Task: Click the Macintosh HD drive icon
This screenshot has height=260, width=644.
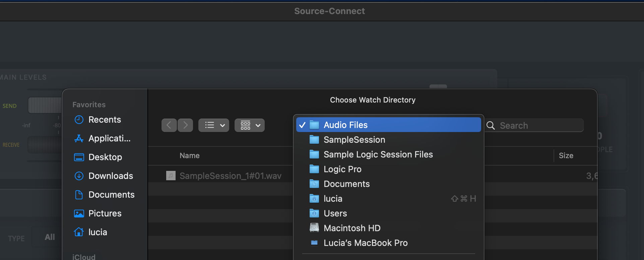Action: 314,228
